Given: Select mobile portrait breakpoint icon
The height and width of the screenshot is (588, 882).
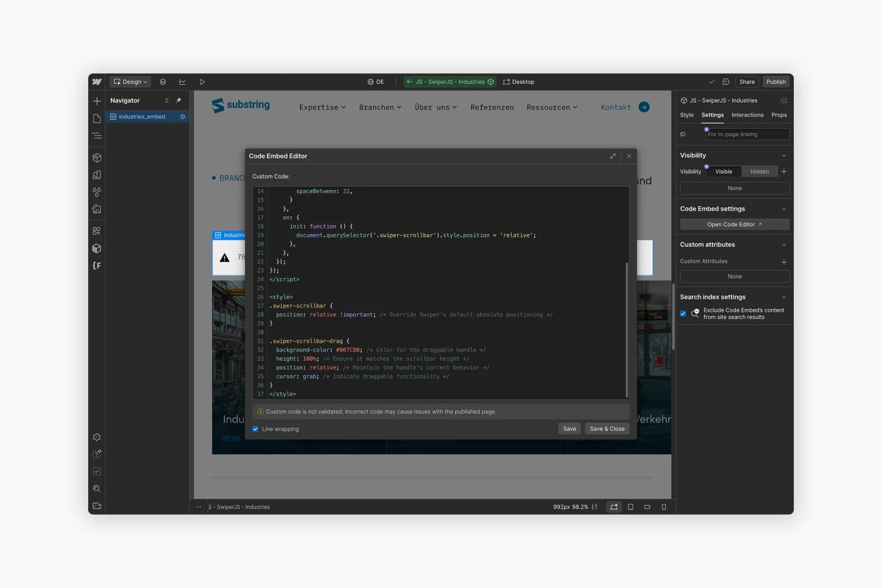Looking at the screenshot, I should [x=664, y=507].
